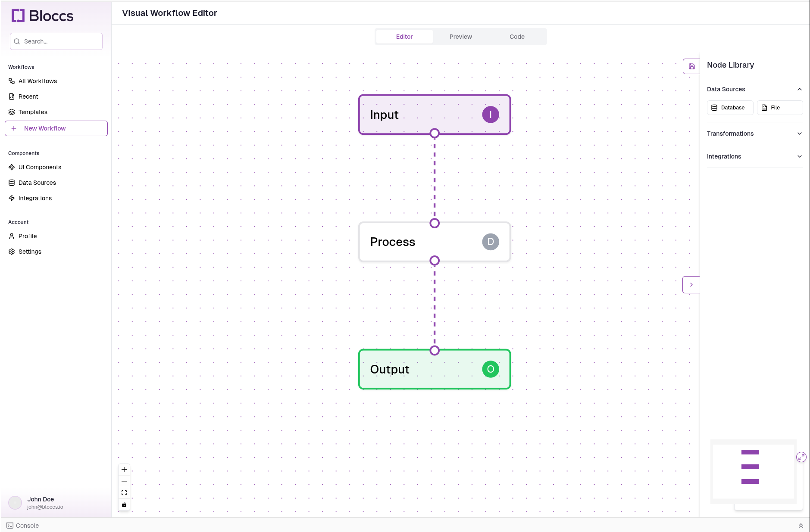Click the john@bloccs.io email text

[45, 507]
